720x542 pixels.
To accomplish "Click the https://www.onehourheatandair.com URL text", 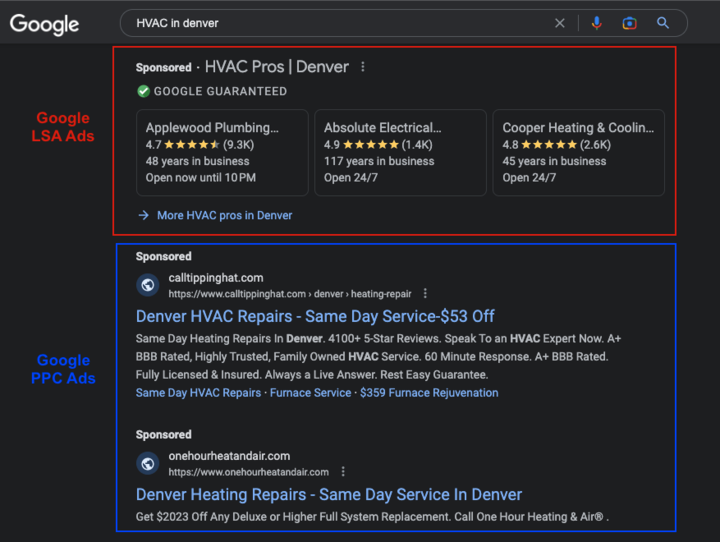I will (248, 472).
